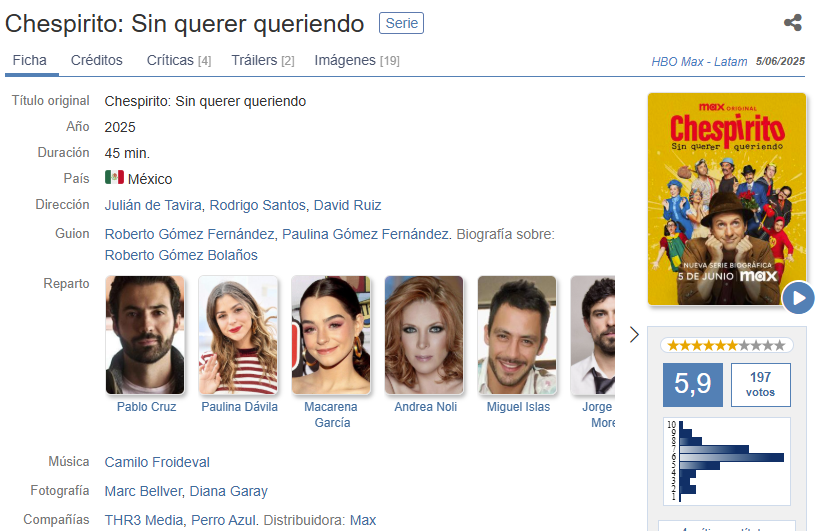This screenshot has width=821, height=531.
Task: Click Macarena García's photo
Action: (331, 335)
